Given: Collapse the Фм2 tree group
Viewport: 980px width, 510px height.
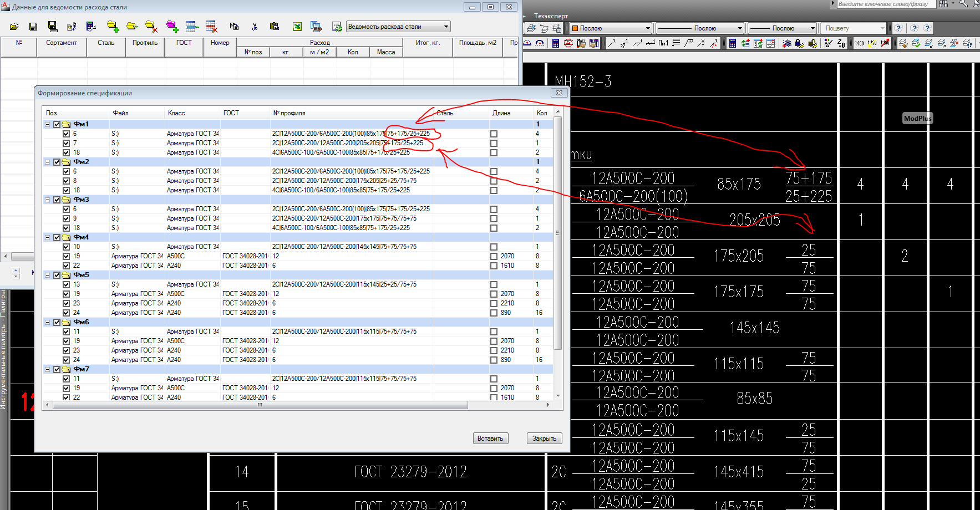Looking at the screenshot, I should pyautogui.click(x=48, y=162).
